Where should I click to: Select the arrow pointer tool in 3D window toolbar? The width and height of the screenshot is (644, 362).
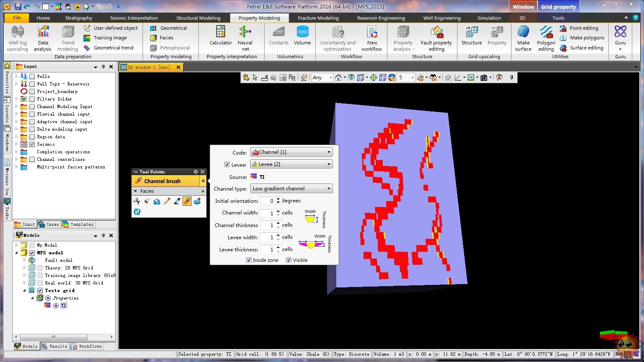click(x=255, y=78)
